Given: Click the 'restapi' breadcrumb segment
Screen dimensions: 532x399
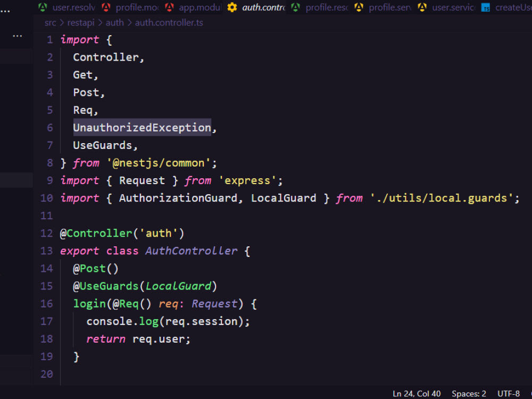Looking at the screenshot, I should point(81,23).
